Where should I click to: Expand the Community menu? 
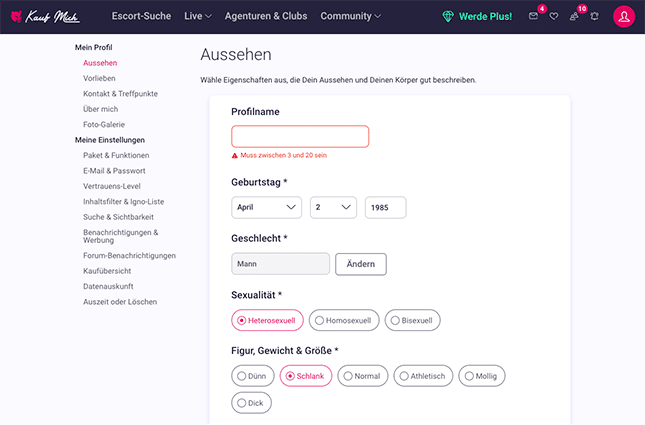click(350, 17)
